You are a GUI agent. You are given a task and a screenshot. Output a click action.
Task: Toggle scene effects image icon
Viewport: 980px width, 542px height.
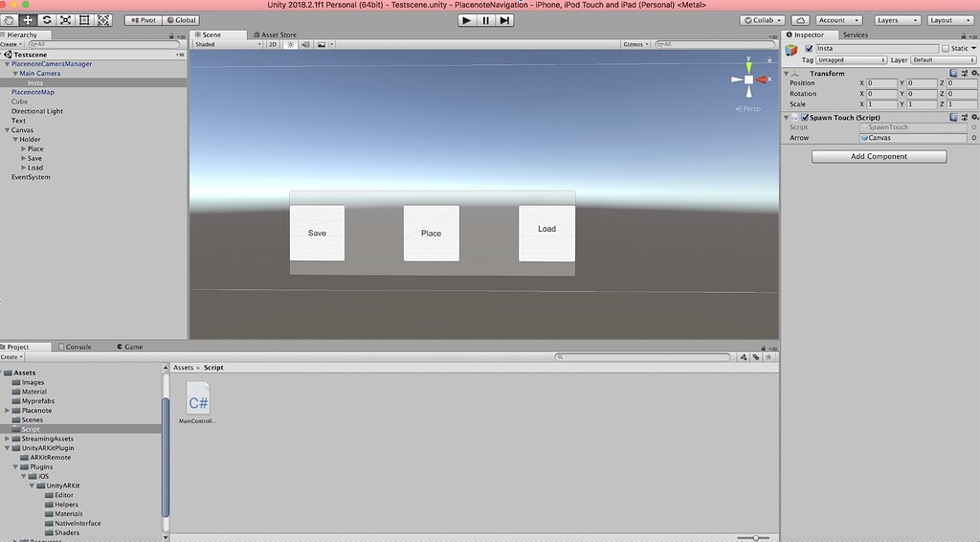(x=322, y=44)
